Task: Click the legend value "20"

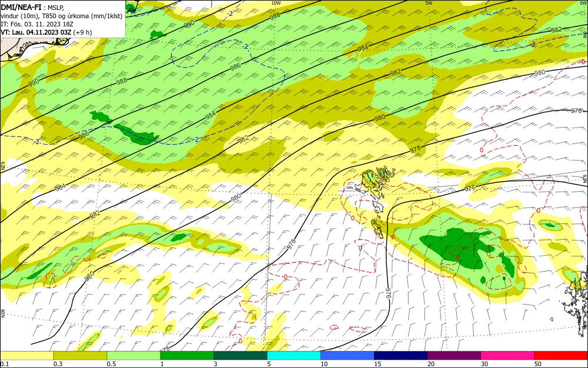Action: point(431,364)
